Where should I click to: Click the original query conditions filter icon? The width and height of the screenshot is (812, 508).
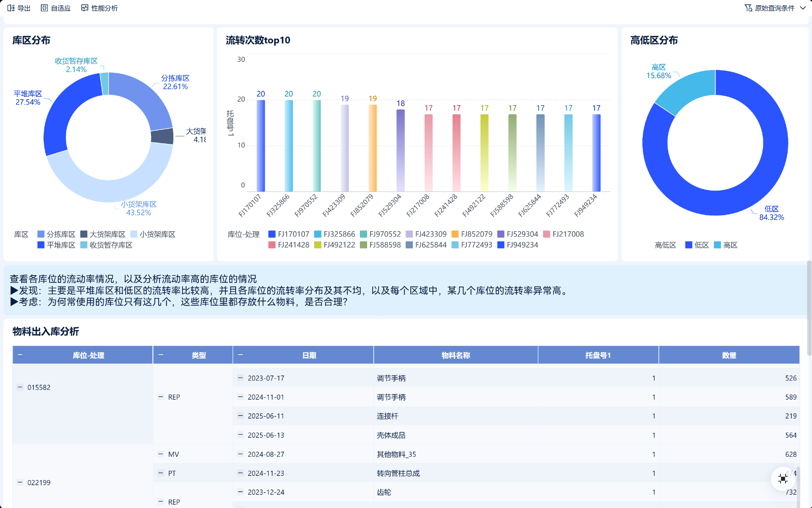click(x=748, y=8)
